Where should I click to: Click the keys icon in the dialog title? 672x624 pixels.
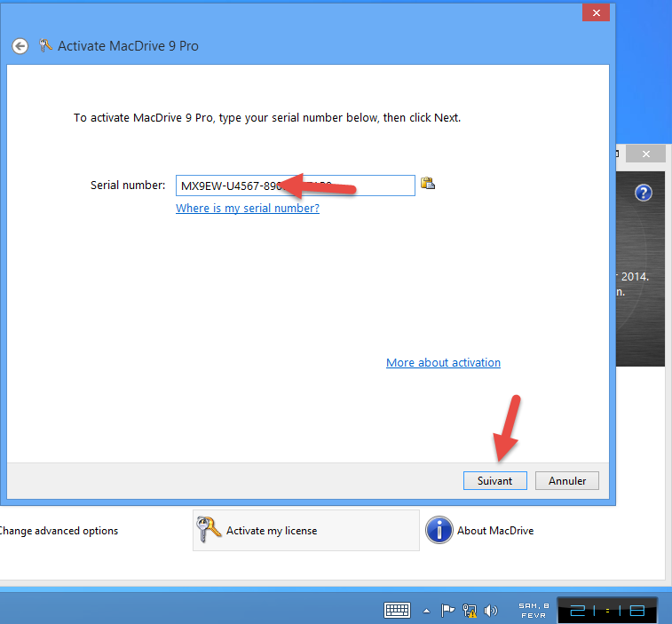tap(45, 45)
